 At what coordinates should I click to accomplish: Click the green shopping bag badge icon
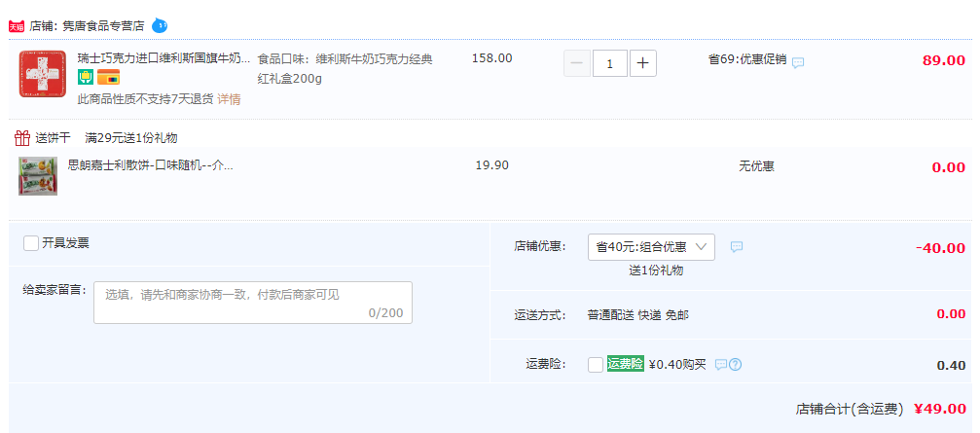tap(86, 78)
